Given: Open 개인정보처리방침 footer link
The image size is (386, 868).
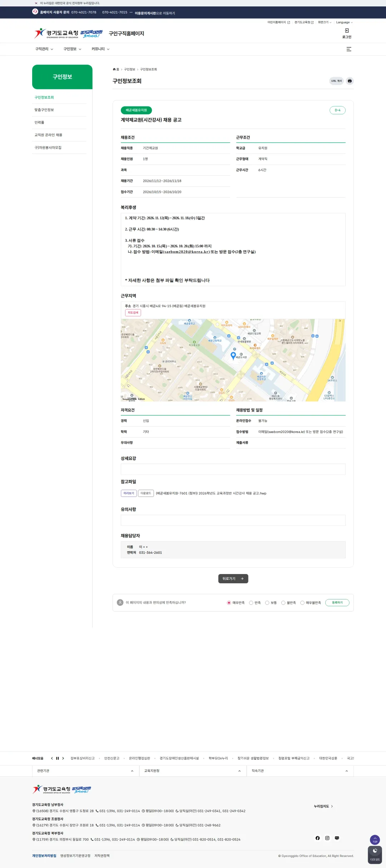Looking at the screenshot, I should pos(44,856).
